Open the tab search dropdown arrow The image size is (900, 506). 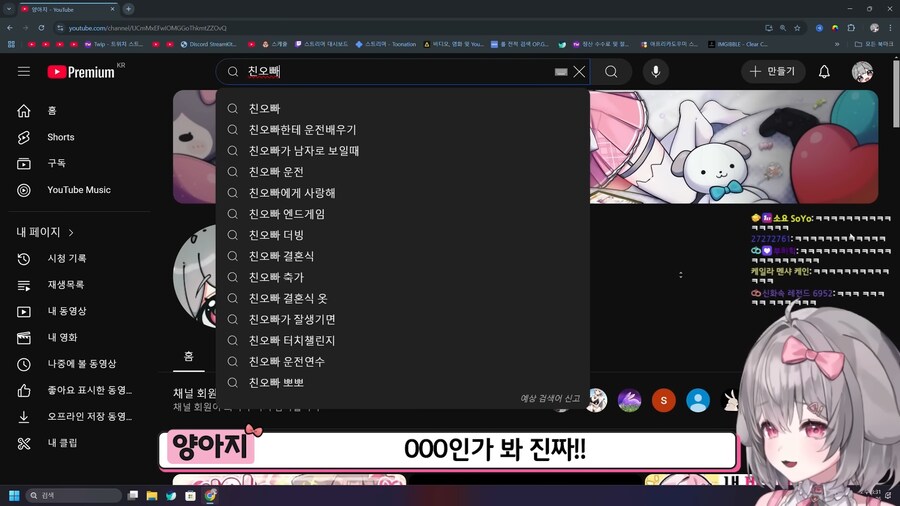point(9,9)
